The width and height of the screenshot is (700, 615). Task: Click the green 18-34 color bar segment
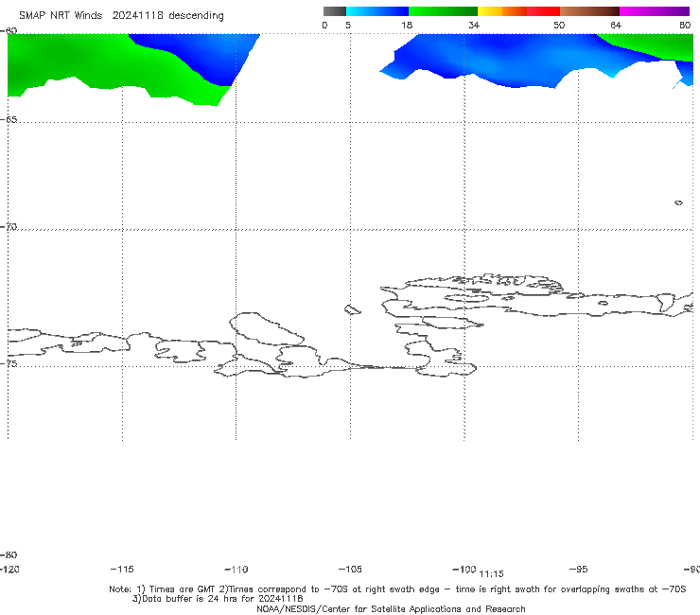point(443,11)
